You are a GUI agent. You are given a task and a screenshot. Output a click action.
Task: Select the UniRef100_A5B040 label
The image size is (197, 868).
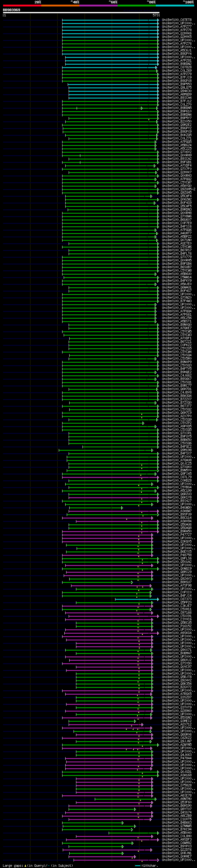pyautogui.click(x=177, y=833)
